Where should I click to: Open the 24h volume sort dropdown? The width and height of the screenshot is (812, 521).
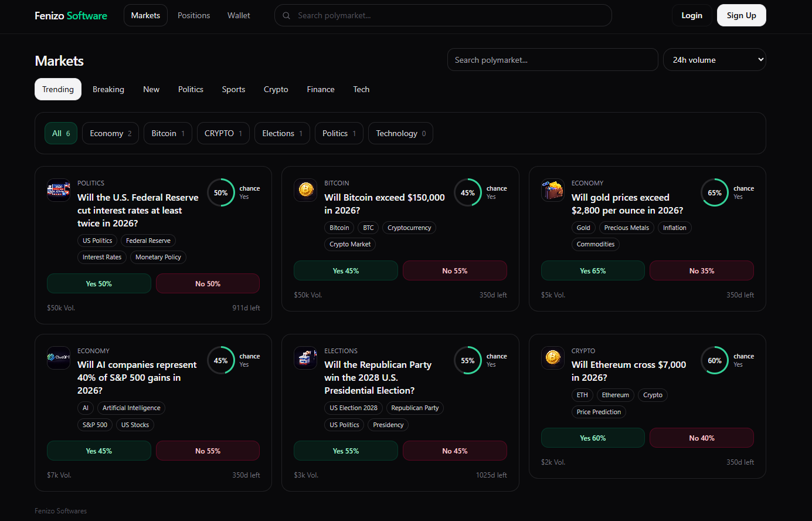714,59
